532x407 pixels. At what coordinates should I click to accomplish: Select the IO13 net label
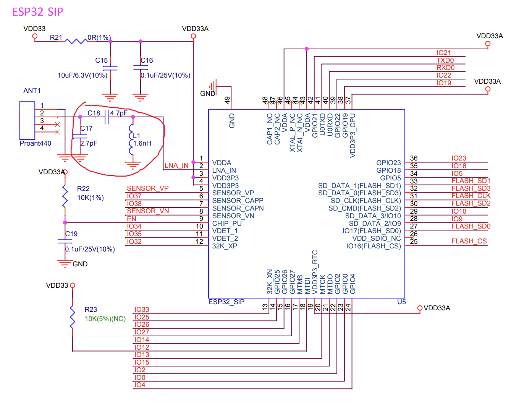click(142, 355)
